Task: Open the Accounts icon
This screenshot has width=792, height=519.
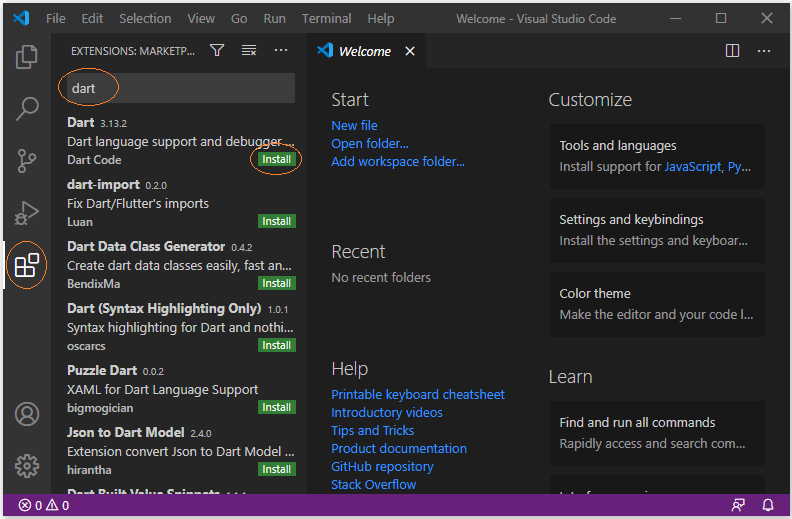Action: pyautogui.click(x=27, y=414)
